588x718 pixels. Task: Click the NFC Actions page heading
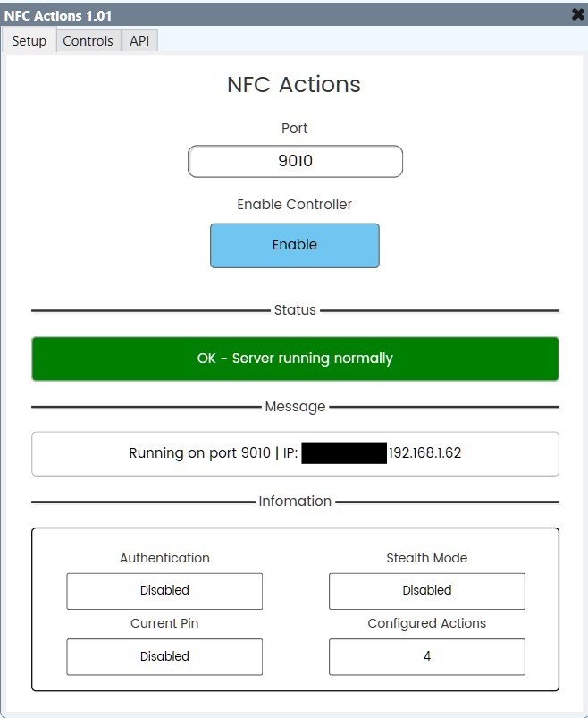click(295, 84)
